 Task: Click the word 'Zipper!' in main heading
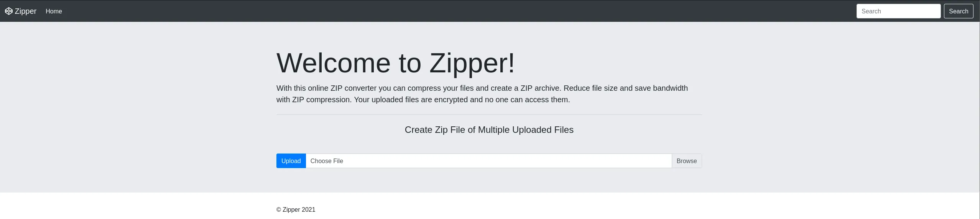point(472,63)
